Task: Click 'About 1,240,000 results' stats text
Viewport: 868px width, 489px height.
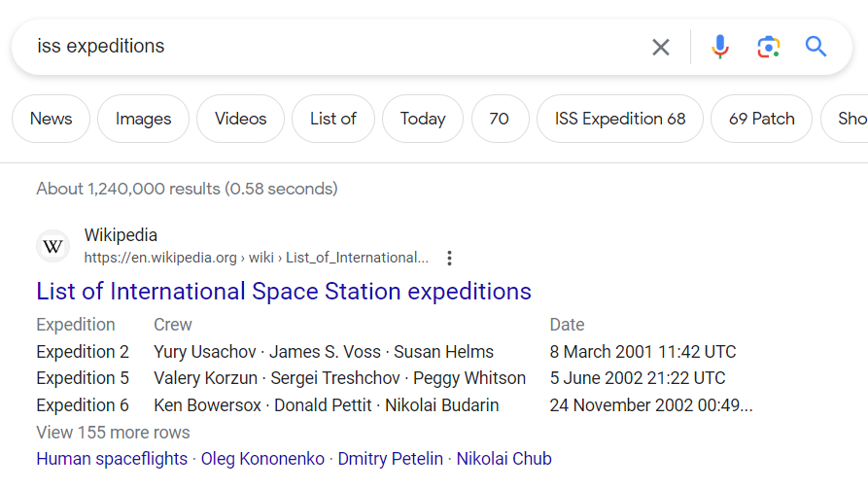Action: click(x=187, y=189)
